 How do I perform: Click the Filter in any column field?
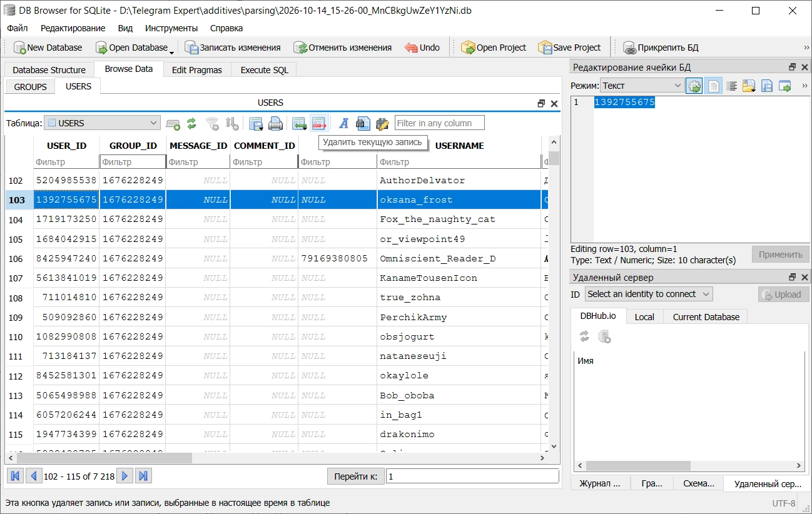[440, 123]
